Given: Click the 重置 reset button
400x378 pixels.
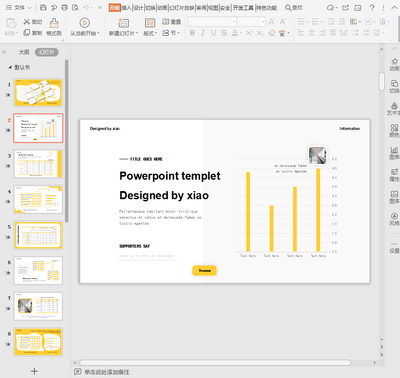Looking at the screenshot, I should (x=171, y=22).
